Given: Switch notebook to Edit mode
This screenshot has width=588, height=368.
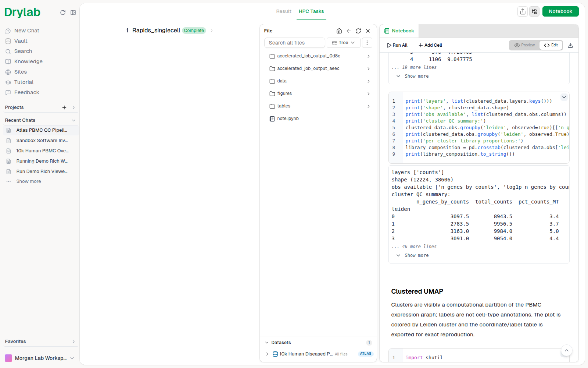Looking at the screenshot, I should click(x=551, y=45).
